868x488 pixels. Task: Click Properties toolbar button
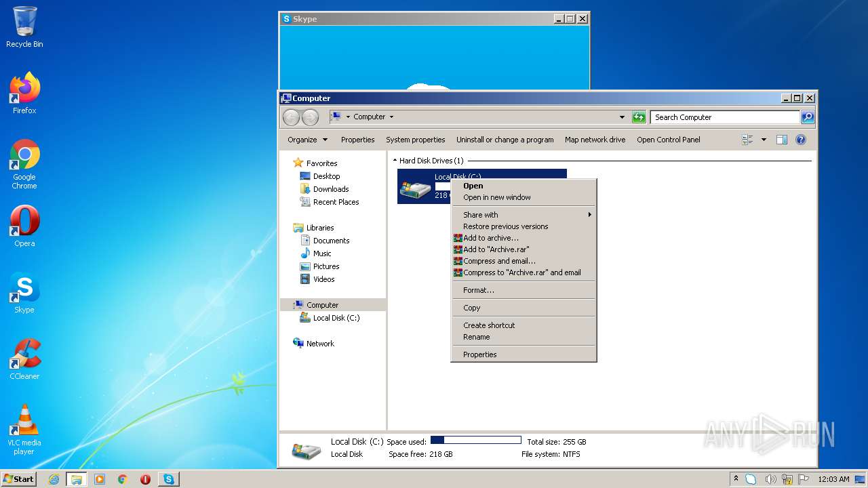pos(357,140)
